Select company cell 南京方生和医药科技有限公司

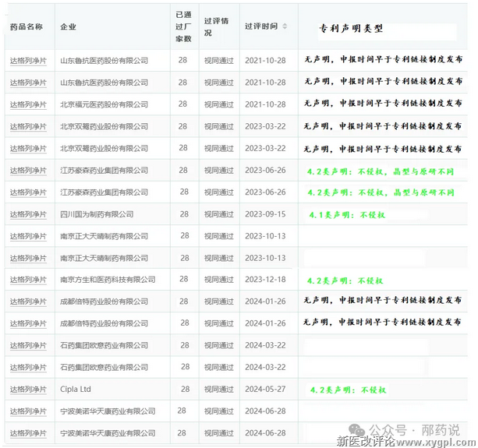pos(108,280)
